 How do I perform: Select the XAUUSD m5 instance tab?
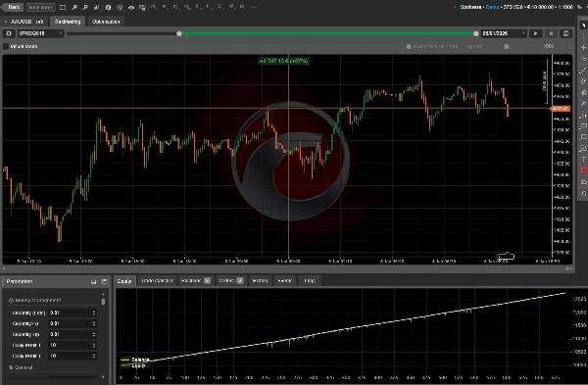pos(24,22)
